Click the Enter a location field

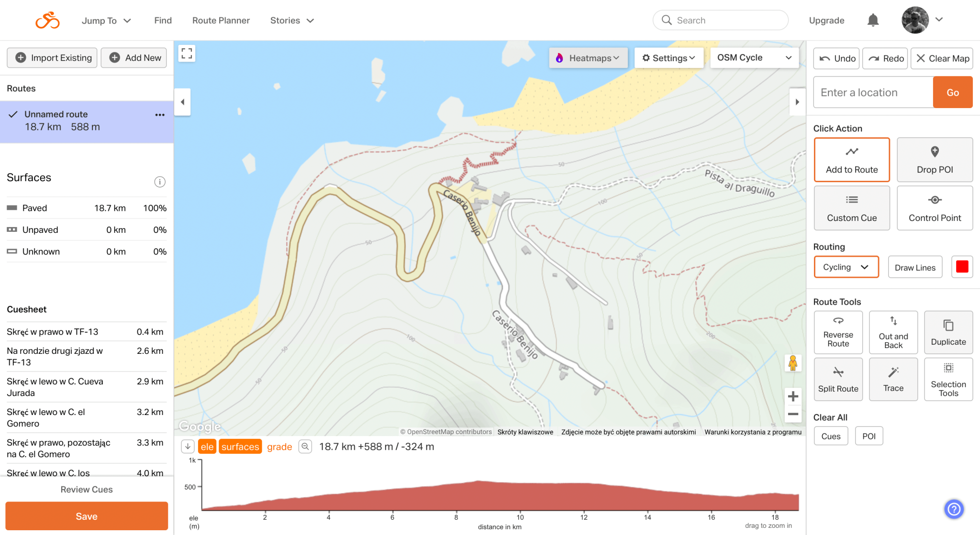(873, 92)
